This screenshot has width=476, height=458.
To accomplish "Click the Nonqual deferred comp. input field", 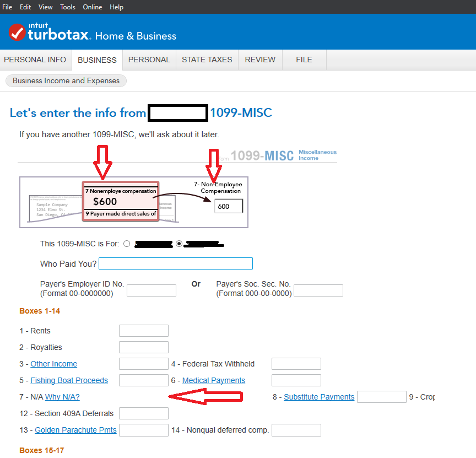I will pyautogui.click(x=296, y=430).
